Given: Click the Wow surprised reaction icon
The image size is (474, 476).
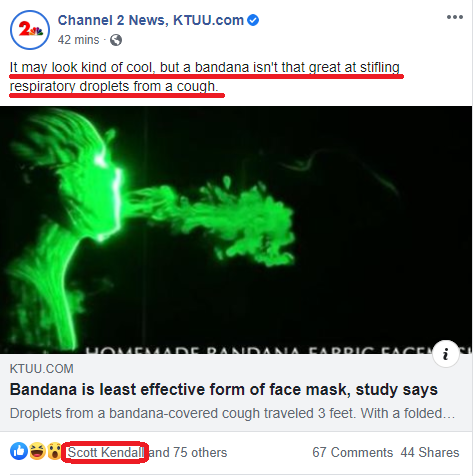Looking at the screenshot, I should click(x=54, y=451).
